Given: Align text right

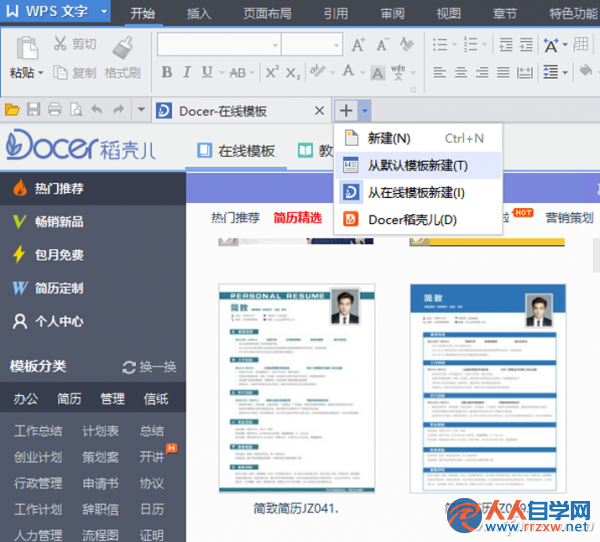Looking at the screenshot, I should pos(482,72).
